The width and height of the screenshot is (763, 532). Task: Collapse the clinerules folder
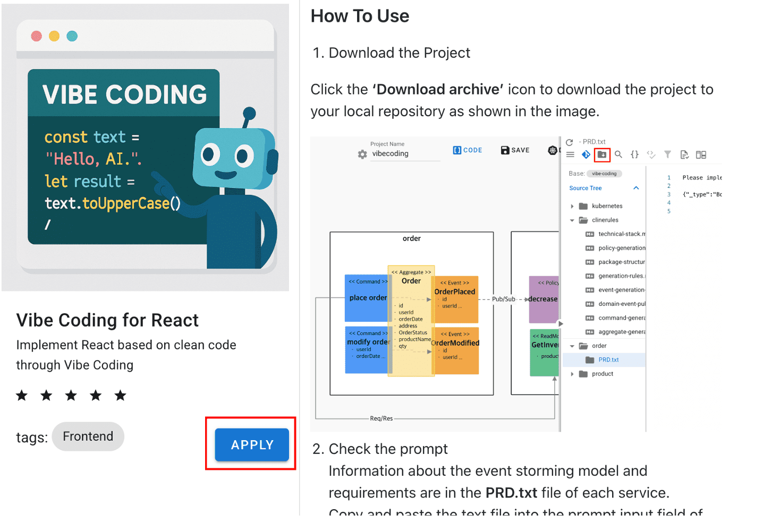click(x=572, y=220)
